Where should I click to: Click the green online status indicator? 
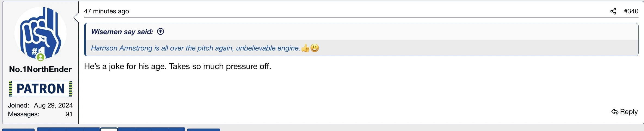[41, 57]
